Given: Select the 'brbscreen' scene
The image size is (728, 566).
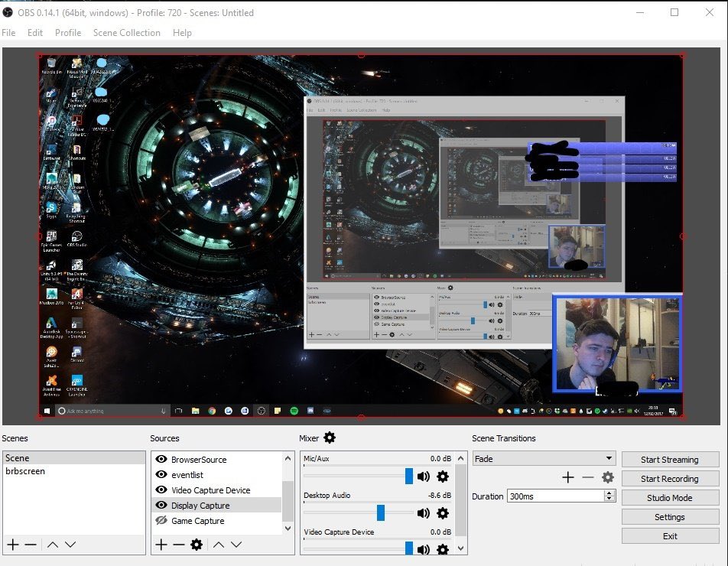Looking at the screenshot, I should coord(74,471).
